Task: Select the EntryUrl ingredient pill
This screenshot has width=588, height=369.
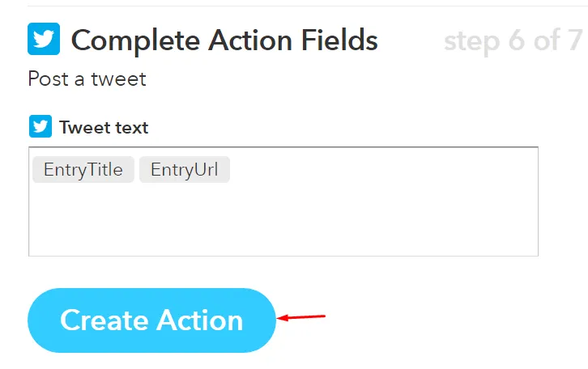Action: click(x=185, y=169)
